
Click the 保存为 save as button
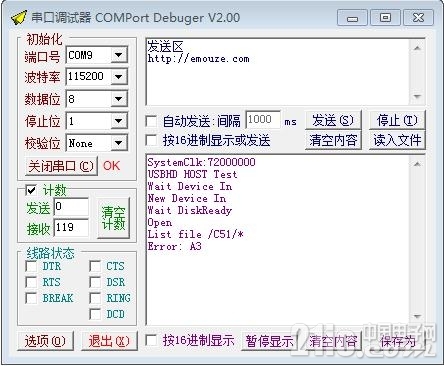[x=397, y=341]
